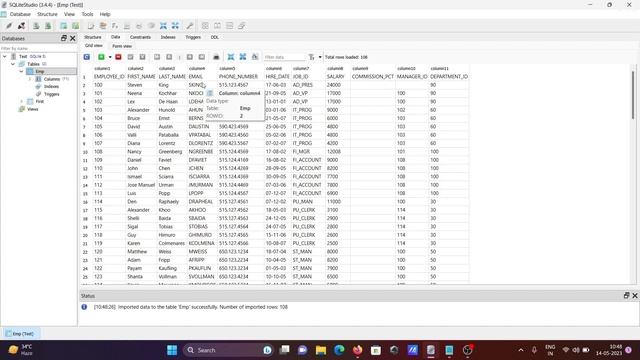
Task: Switch to the Constraints tab
Action: click(140, 37)
